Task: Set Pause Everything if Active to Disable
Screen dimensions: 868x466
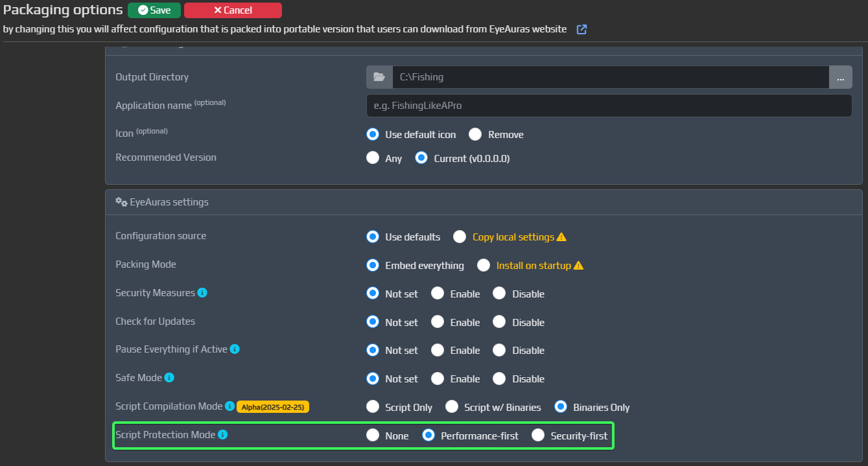Action: pos(499,350)
